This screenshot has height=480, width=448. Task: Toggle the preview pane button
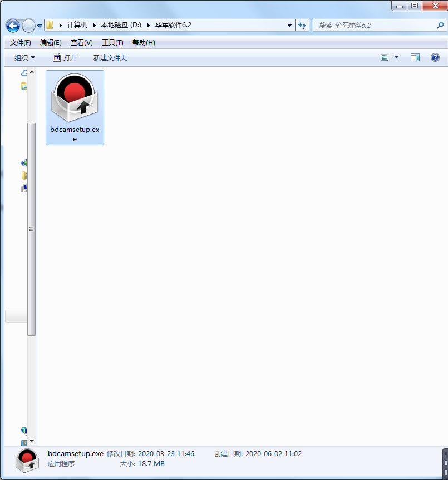415,57
